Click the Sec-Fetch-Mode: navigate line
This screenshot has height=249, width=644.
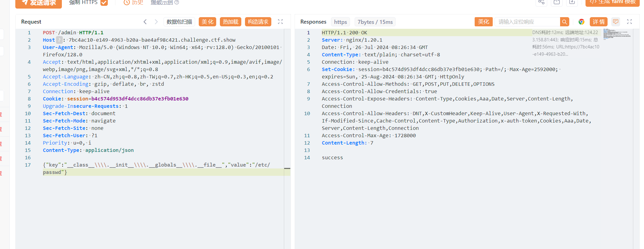(79, 121)
